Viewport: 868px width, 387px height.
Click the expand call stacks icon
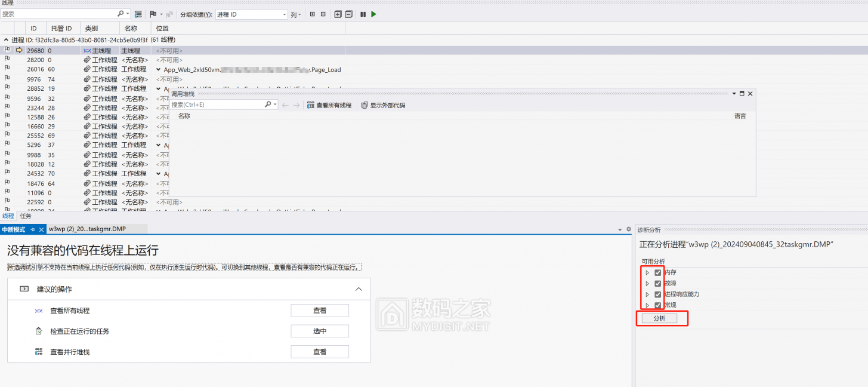tap(312, 14)
